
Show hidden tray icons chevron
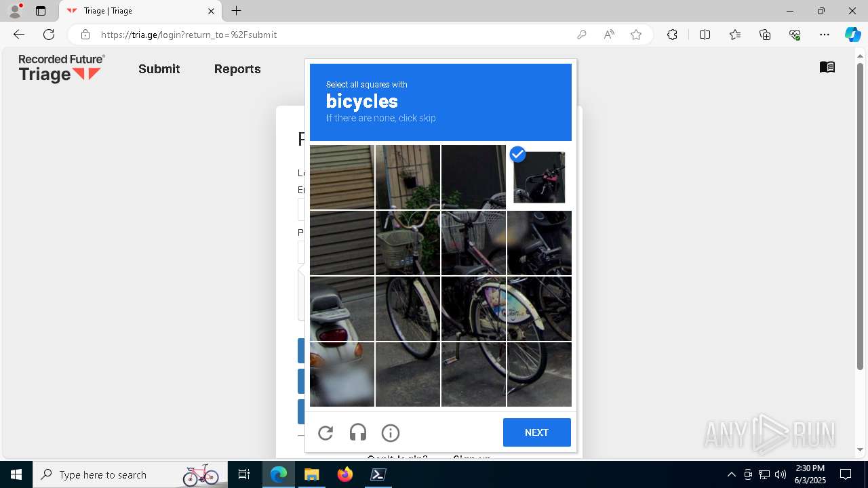(731, 474)
